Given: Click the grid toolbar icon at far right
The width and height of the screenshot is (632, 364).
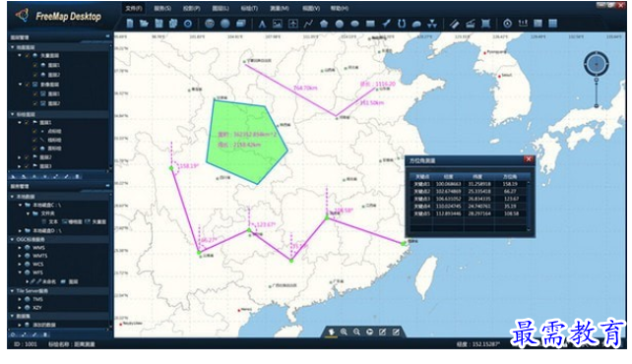Looking at the screenshot, I should point(553,24).
